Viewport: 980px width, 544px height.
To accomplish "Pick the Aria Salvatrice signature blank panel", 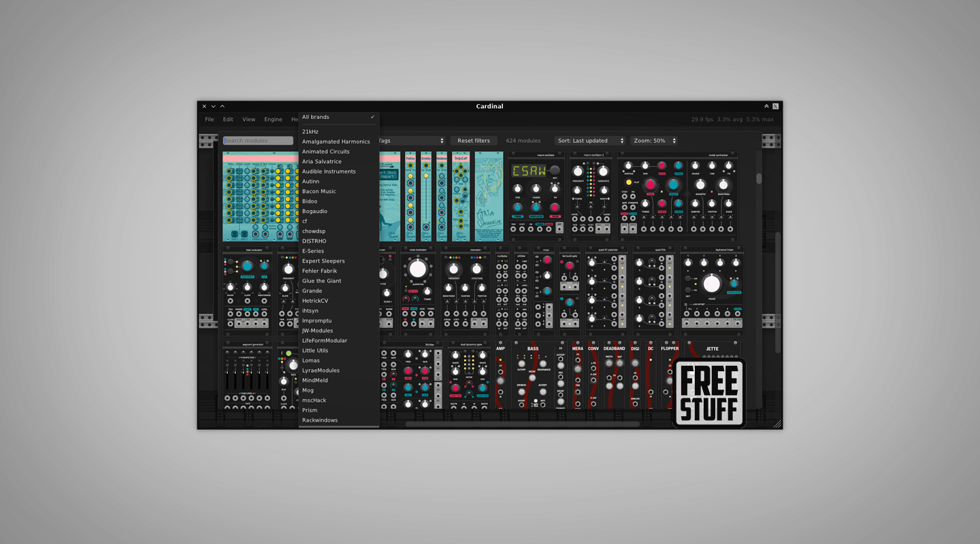I will pyautogui.click(x=489, y=196).
